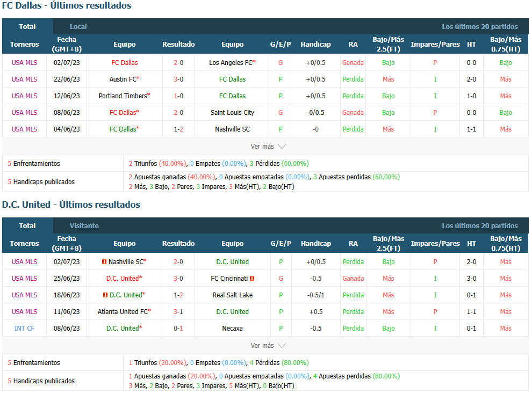The width and height of the screenshot is (532, 394).
Task: Click '5 Handicaps publicados' in FC Dallas summary
Action: tap(41, 182)
